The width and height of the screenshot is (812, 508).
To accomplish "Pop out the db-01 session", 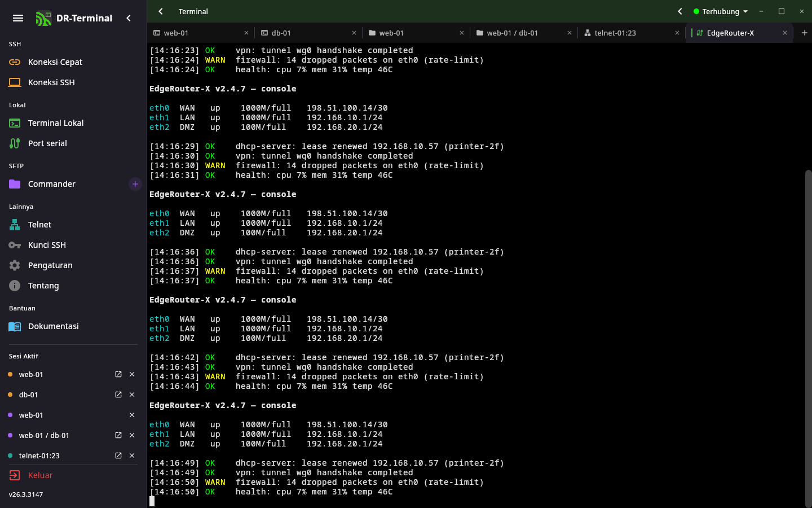I will 118,395.
